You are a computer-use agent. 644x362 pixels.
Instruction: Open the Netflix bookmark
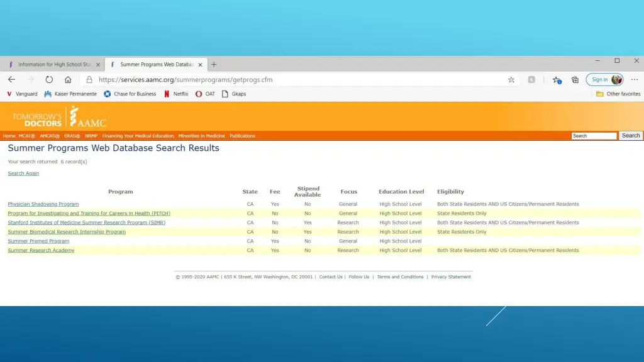[x=176, y=94]
